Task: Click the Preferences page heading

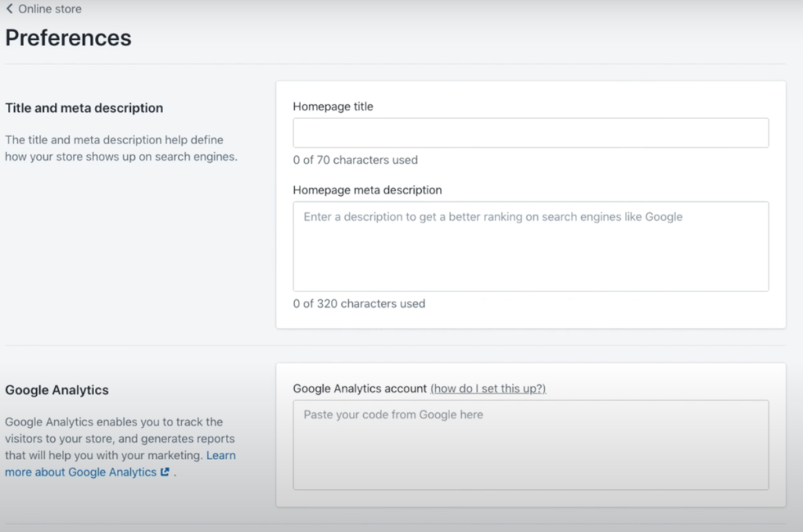Action: tap(68, 38)
